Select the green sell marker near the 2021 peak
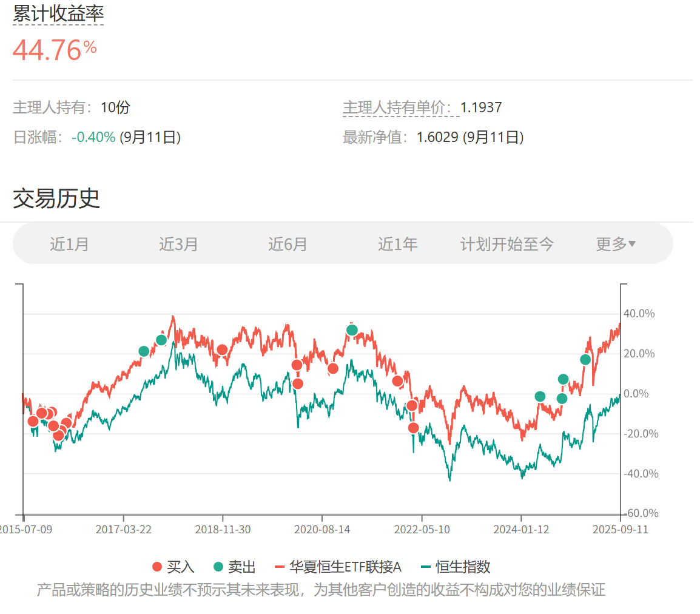The height and width of the screenshot is (614, 700). click(352, 330)
